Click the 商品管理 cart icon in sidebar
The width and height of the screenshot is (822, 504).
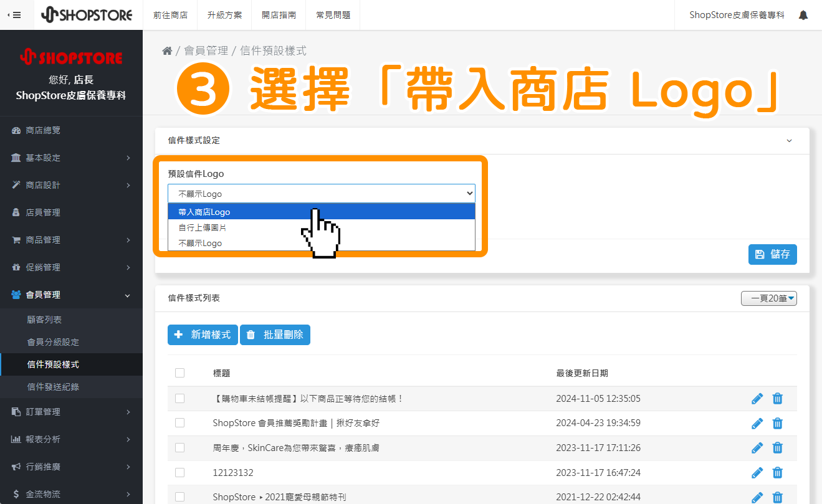(x=16, y=239)
